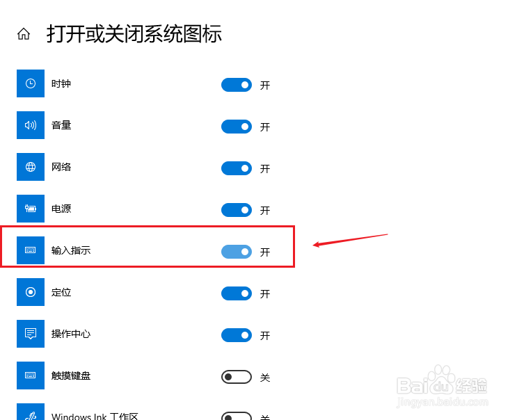Screen dimensions: 517x420
Task: Click the touch keyboard (触摸键盘) icon
Action: click(31, 375)
